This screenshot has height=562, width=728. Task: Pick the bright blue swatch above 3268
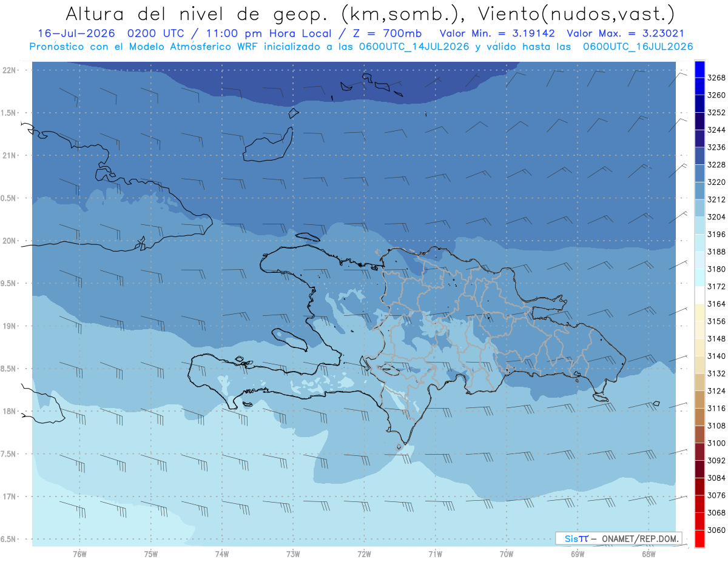pos(699,69)
